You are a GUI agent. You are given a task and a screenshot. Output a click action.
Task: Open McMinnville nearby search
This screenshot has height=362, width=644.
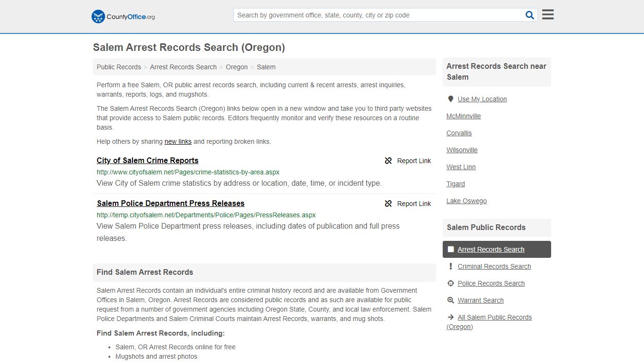pos(464,116)
